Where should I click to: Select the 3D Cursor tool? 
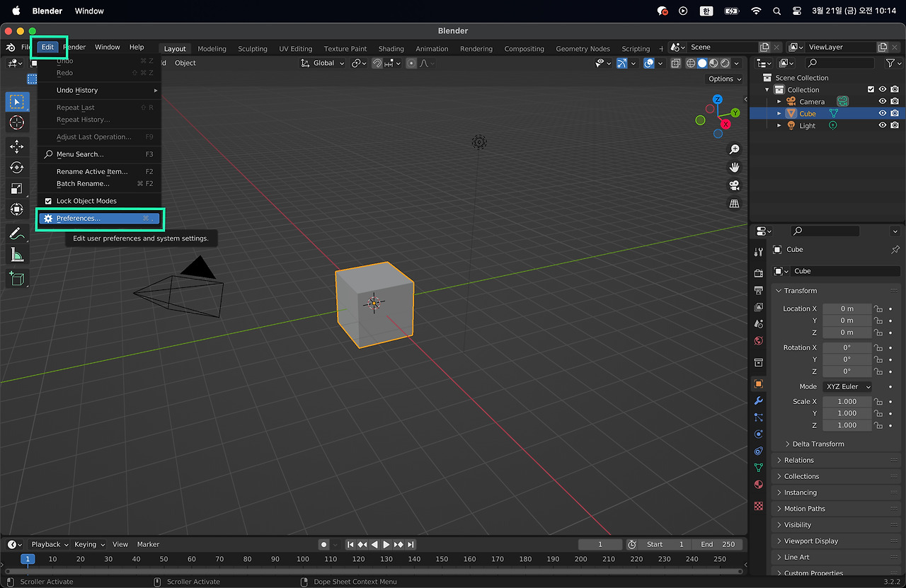[17, 123]
